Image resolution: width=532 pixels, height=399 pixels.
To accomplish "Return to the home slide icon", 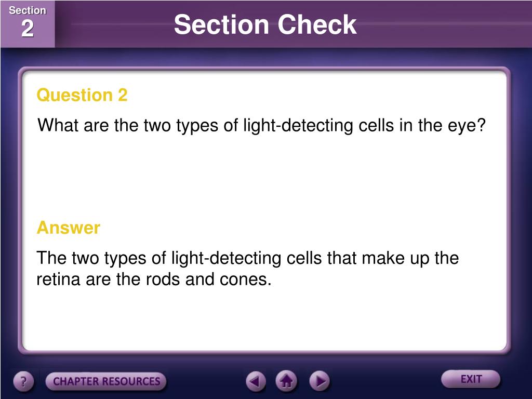I will click(286, 381).
